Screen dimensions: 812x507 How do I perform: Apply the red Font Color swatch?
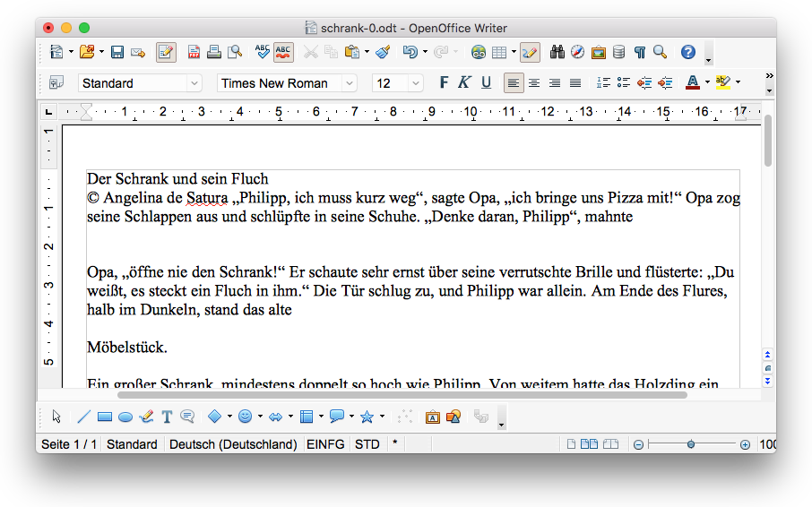pyautogui.click(x=693, y=82)
